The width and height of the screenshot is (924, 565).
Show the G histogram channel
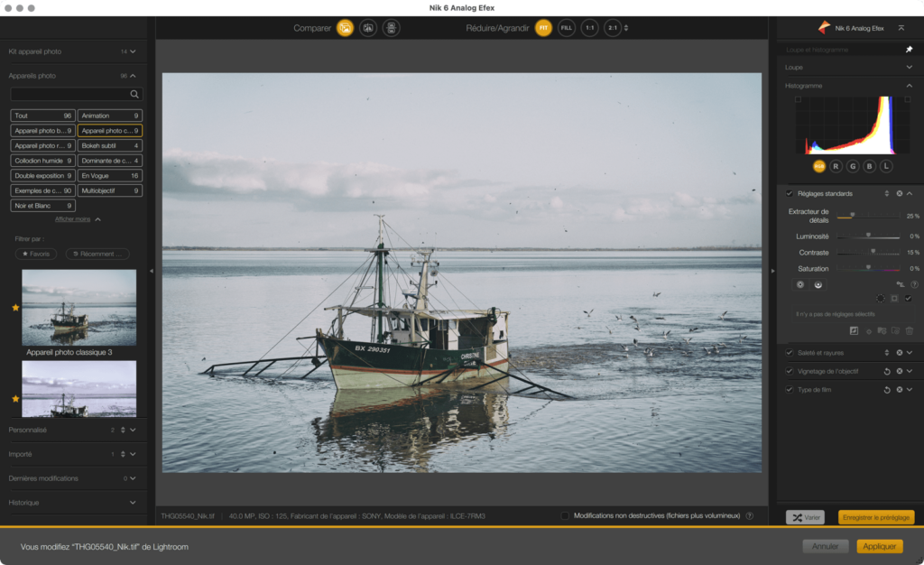853,166
